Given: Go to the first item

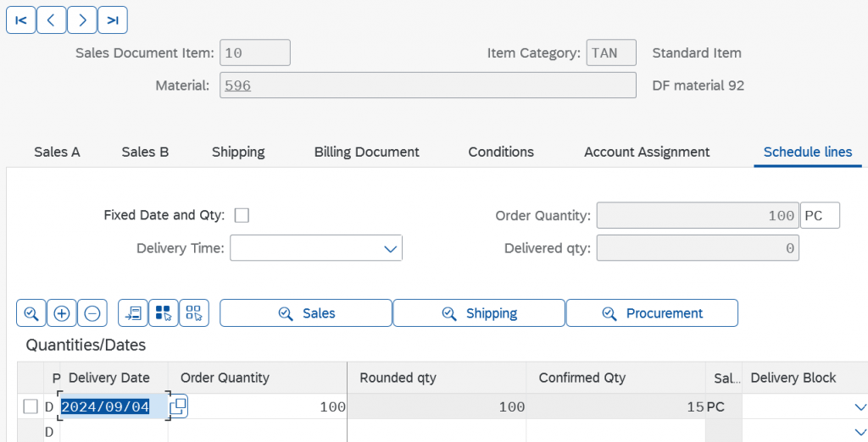Looking at the screenshot, I should tap(21, 20).
